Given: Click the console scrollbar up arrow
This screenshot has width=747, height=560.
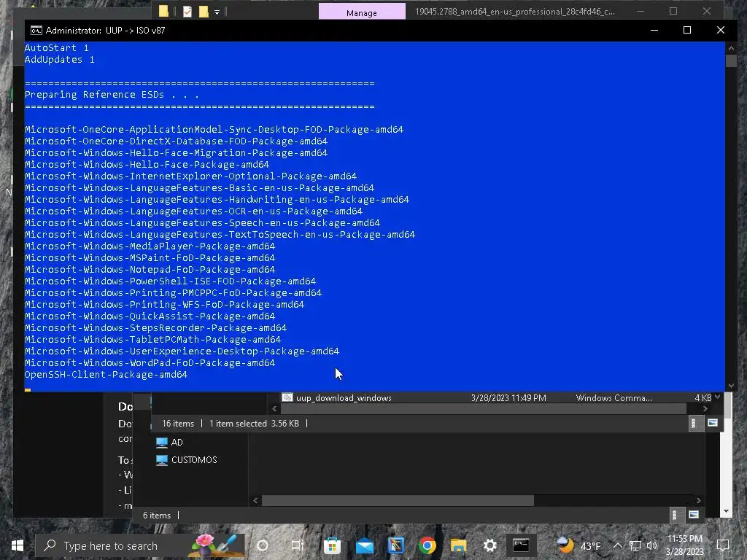Looking at the screenshot, I should [731, 48].
